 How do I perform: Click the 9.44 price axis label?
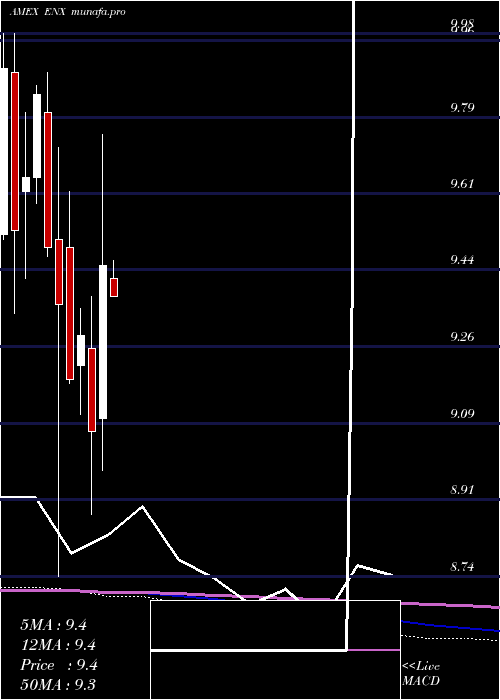tap(462, 259)
